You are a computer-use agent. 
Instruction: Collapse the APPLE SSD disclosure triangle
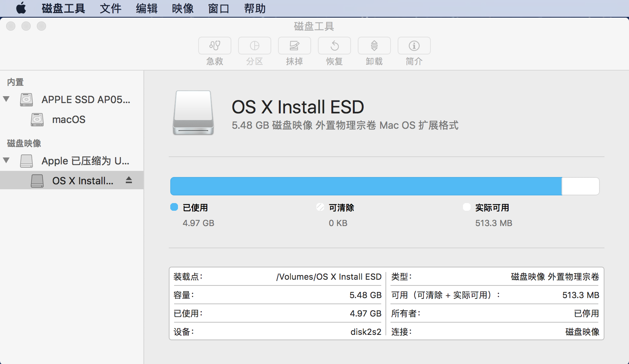(7, 99)
